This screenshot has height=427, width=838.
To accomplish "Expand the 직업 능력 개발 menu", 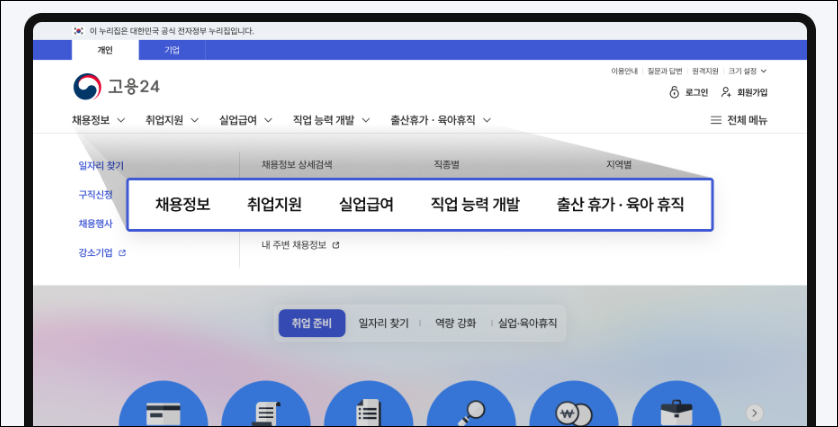I will click(x=331, y=120).
